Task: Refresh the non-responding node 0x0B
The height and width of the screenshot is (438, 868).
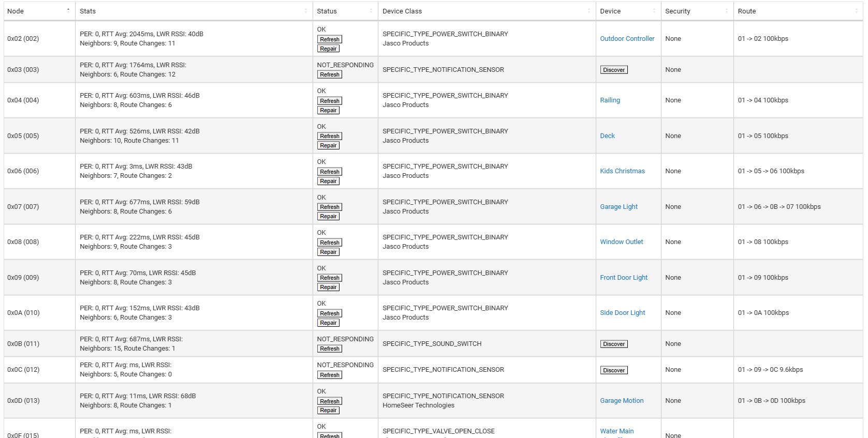Action: [329, 348]
